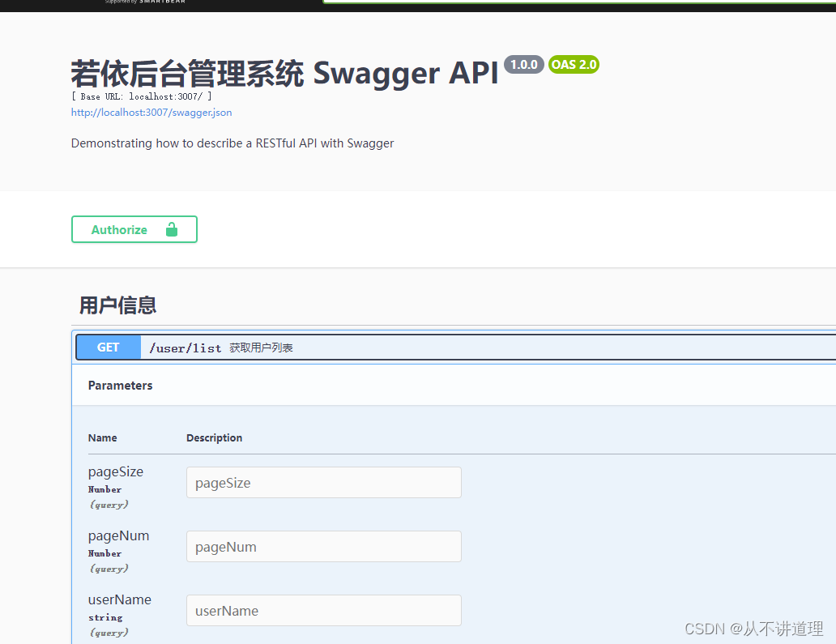Click the /user/list path text
This screenshot has height=644, width=836.
coord(185,348)
